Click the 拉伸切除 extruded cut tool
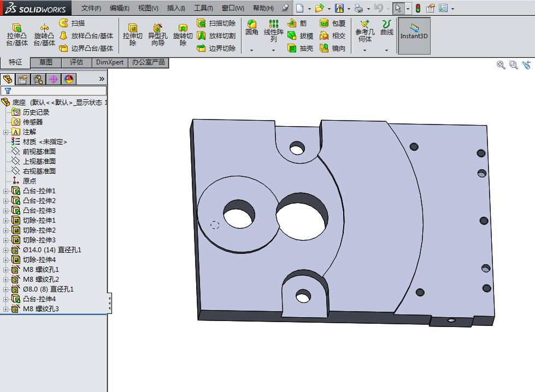This screenshot has width=535, height=392. [x=132, y=35]
